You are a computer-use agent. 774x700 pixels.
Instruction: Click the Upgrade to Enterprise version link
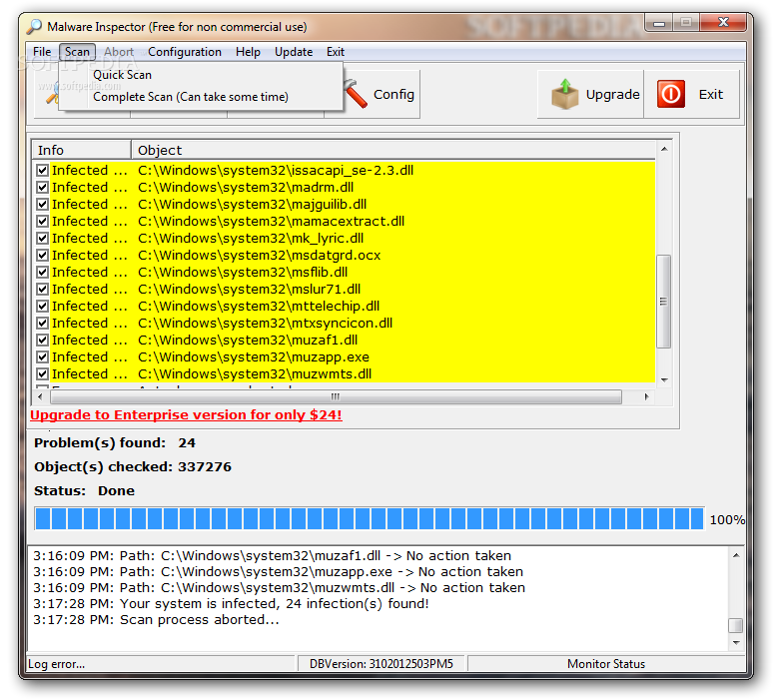coord(186,414)
